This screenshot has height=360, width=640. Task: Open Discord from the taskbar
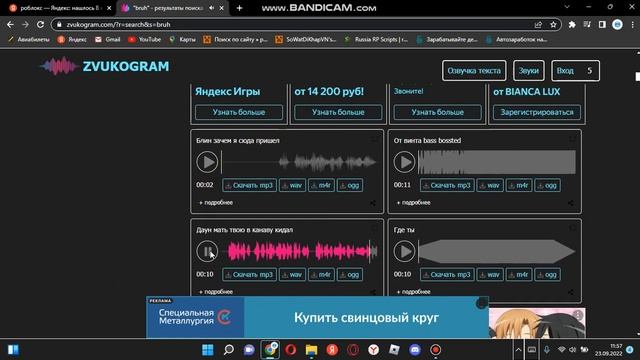(x=415, y=350)
